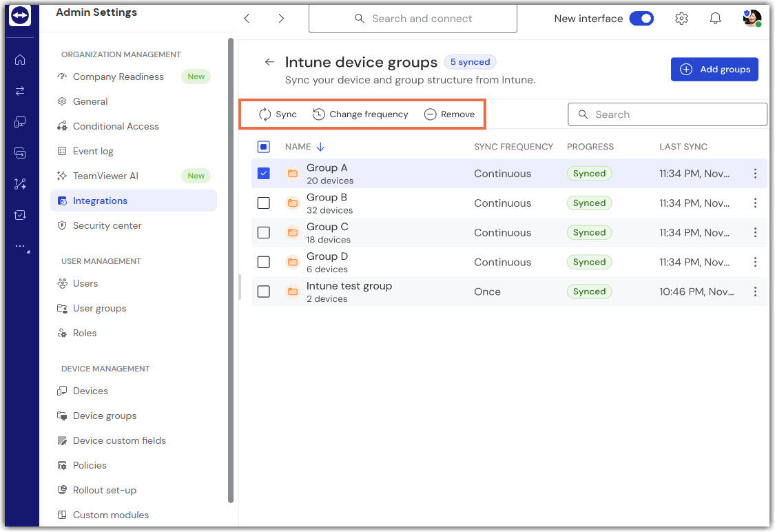The image size is (775, 532).
Task: Click the sidebar vertical scrollbar
Action: point(231,270)
